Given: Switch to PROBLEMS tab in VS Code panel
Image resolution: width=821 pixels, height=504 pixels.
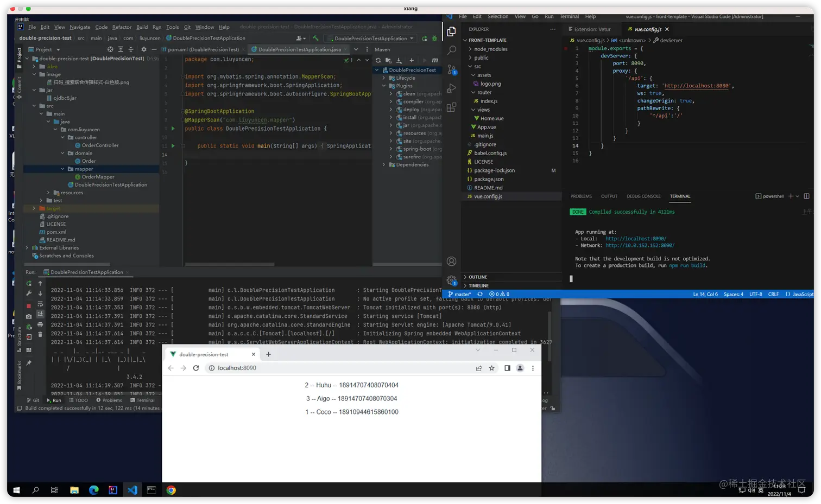Looking at the screenshot, I should (581, 196).
